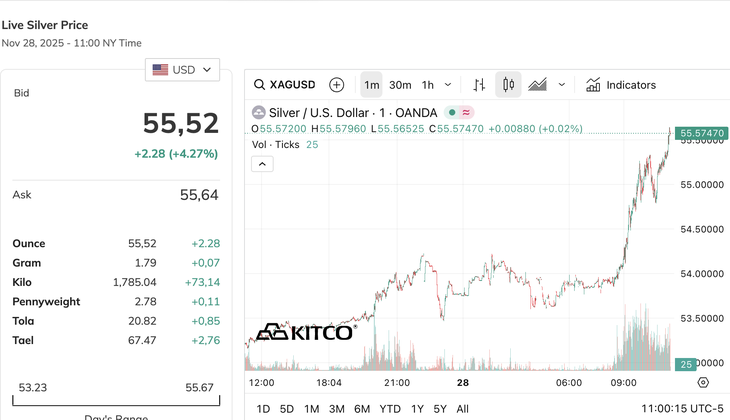The height and width of the screenshot is (420, 730).
Task: Select the All date range
Action: [462, 409]
